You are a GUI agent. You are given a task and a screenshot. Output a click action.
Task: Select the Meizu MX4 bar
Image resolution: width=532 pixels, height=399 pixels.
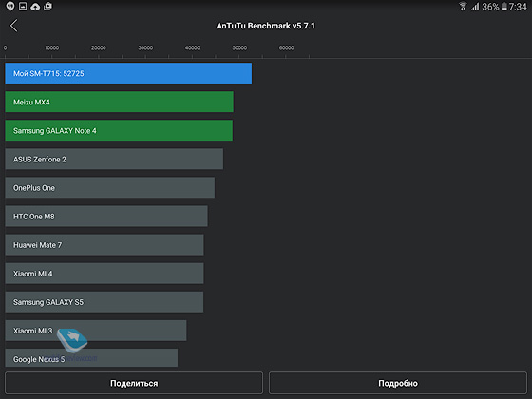pyautogui.click(x=119, y=102)
